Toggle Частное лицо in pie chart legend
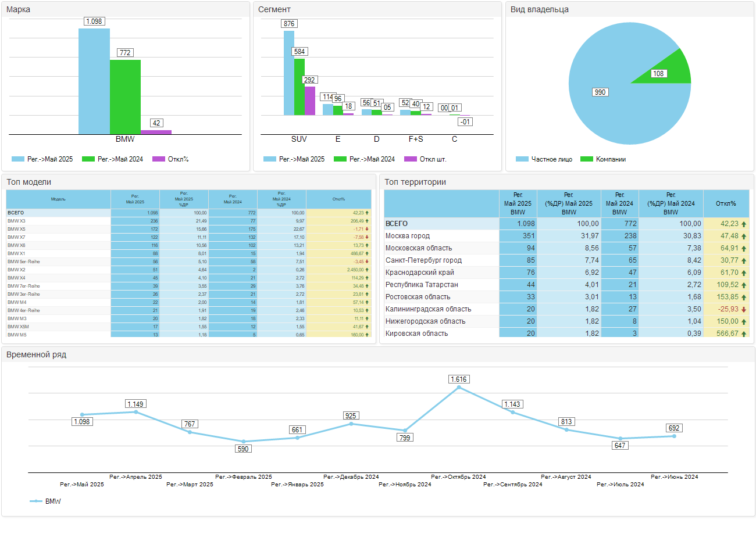Image resolution: width=756 pixels, height=534 pixels. point(544,159)
